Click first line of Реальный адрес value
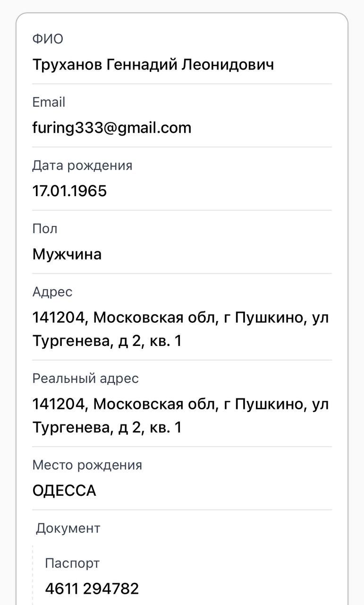The height and width of the screenshot is (605, 364). click(x=180, y=404)
